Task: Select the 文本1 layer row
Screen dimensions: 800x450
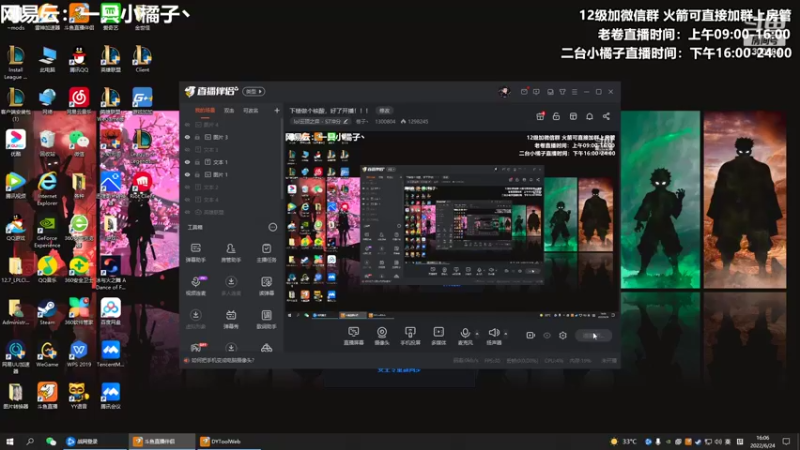Action: (231, 162)
